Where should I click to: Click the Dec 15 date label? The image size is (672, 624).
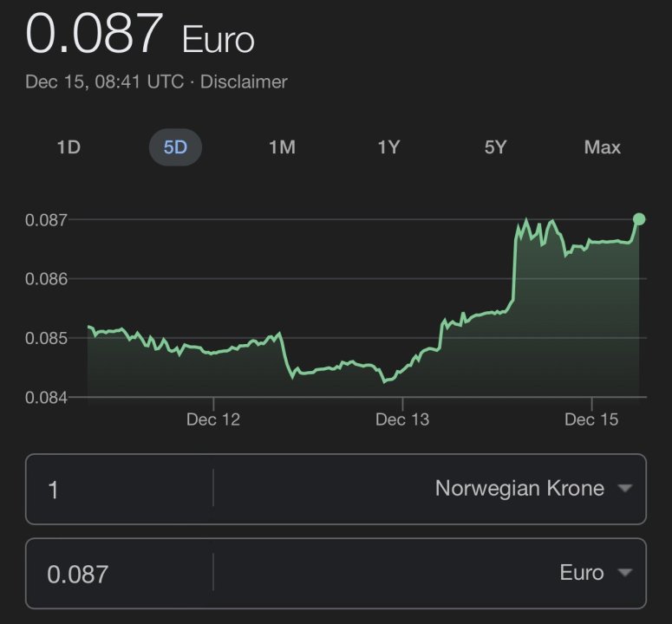pyautogui.click(x=591, y=419)
